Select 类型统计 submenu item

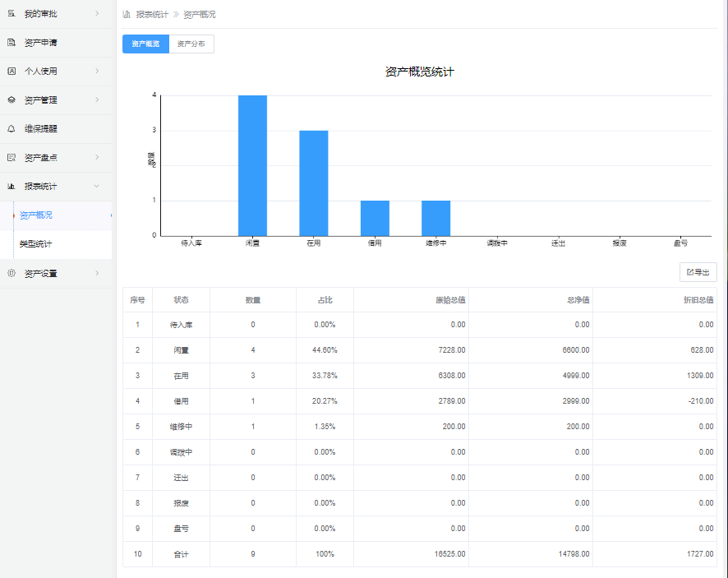click(x=56, y=244)
